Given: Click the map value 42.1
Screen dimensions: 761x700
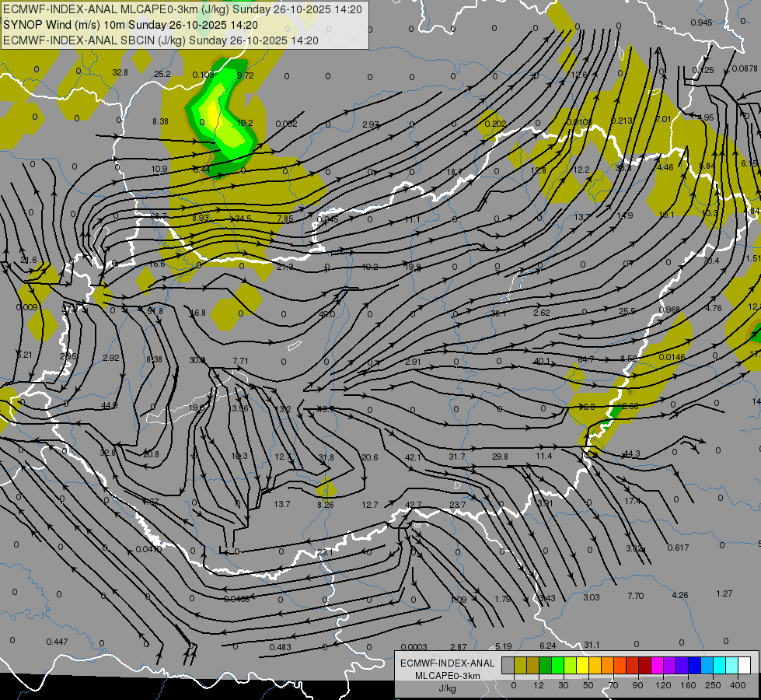Looking at the screenshot, I should point(413,457).
